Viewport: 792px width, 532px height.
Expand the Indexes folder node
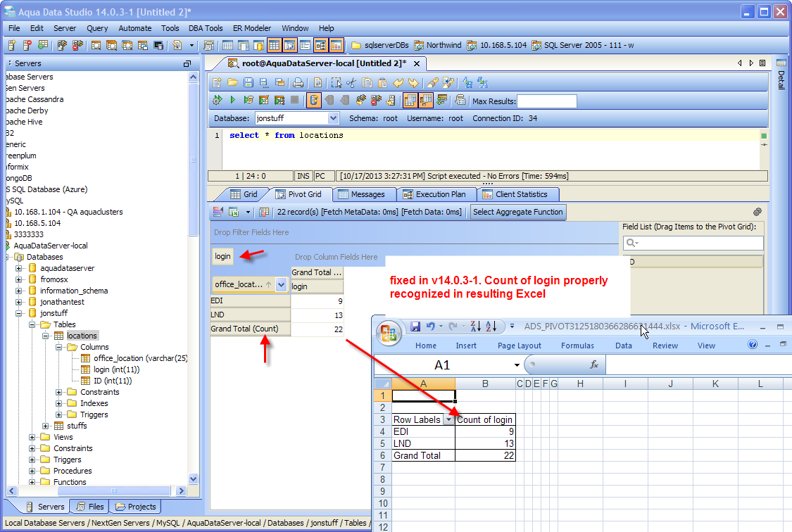click(x=58, y=403)
